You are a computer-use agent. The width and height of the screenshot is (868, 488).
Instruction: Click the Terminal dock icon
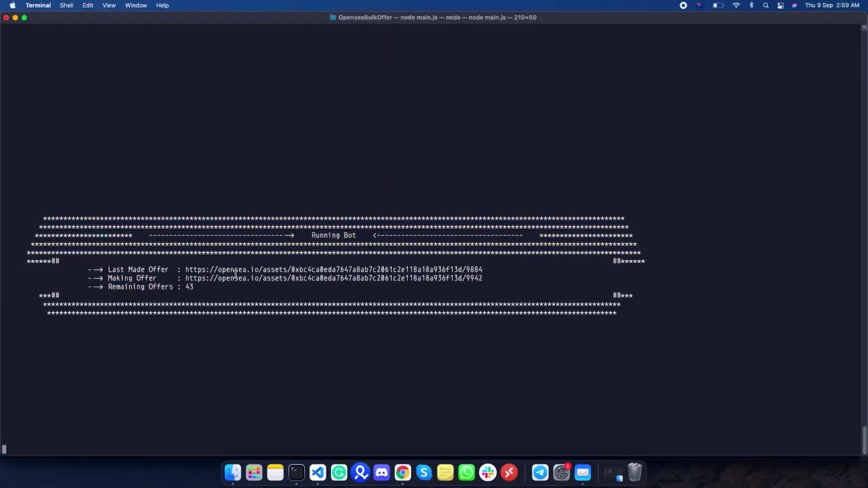(296, 472)
